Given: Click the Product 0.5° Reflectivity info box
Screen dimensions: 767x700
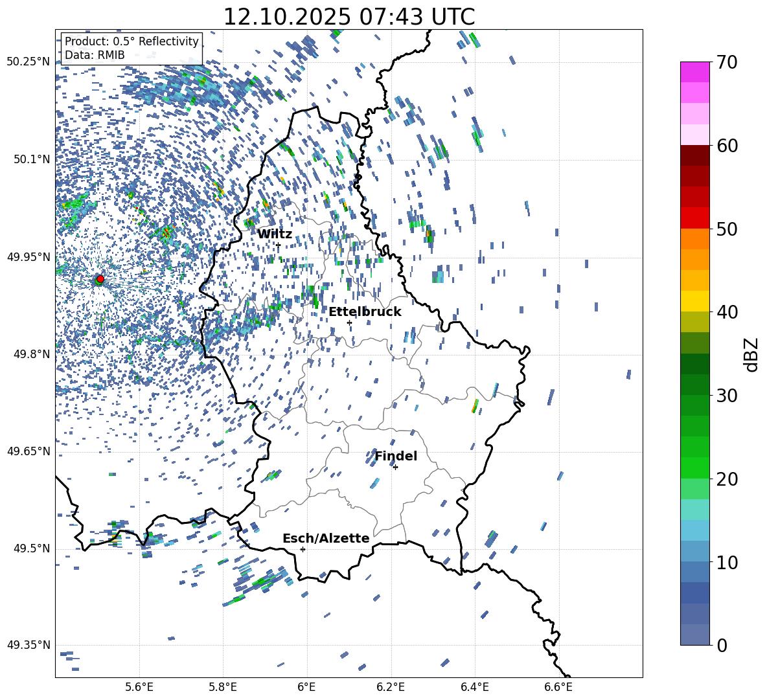Looking at the screenshot, I should tap(132, 48).
